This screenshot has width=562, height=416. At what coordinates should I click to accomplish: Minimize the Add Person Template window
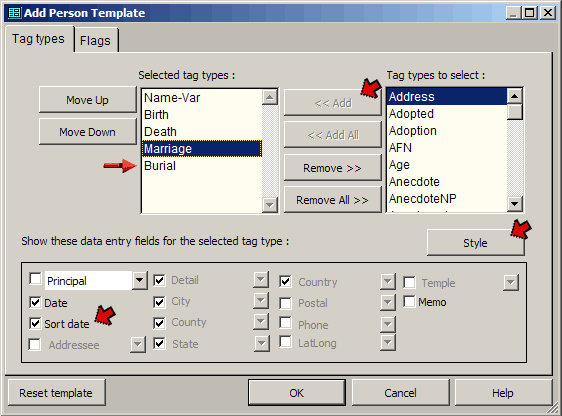tap(514, 13)
